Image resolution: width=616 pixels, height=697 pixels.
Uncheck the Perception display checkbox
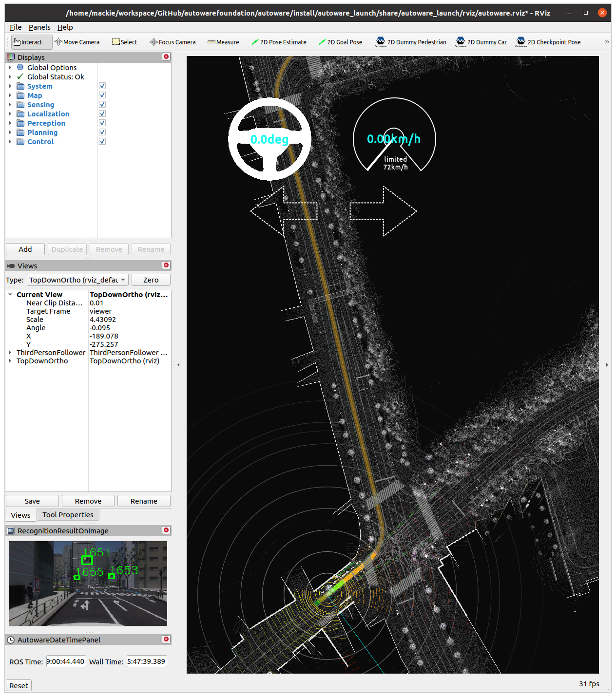coord(102,123)
